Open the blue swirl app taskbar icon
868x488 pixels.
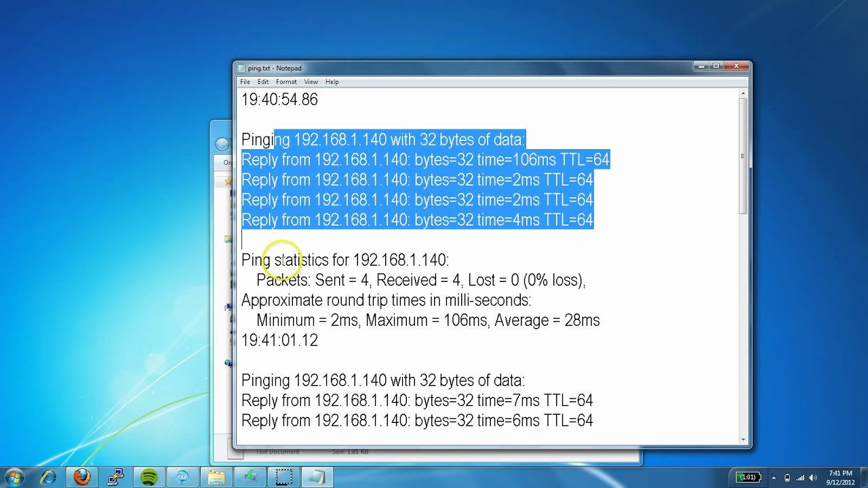click(x=181, y=477)
